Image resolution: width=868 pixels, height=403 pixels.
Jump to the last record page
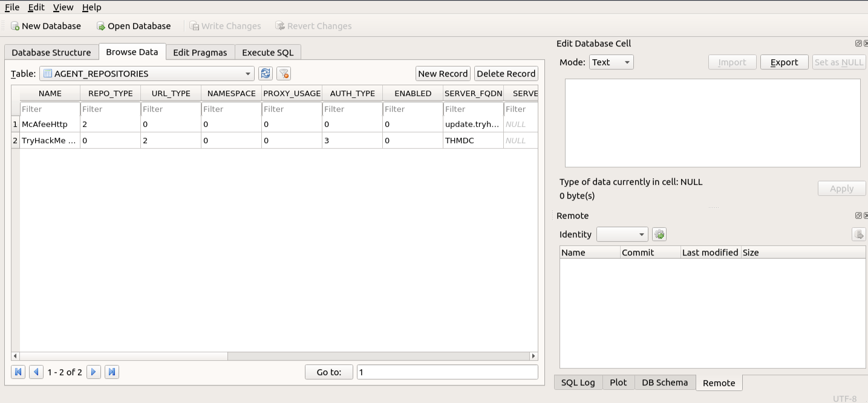coord(111,372)
